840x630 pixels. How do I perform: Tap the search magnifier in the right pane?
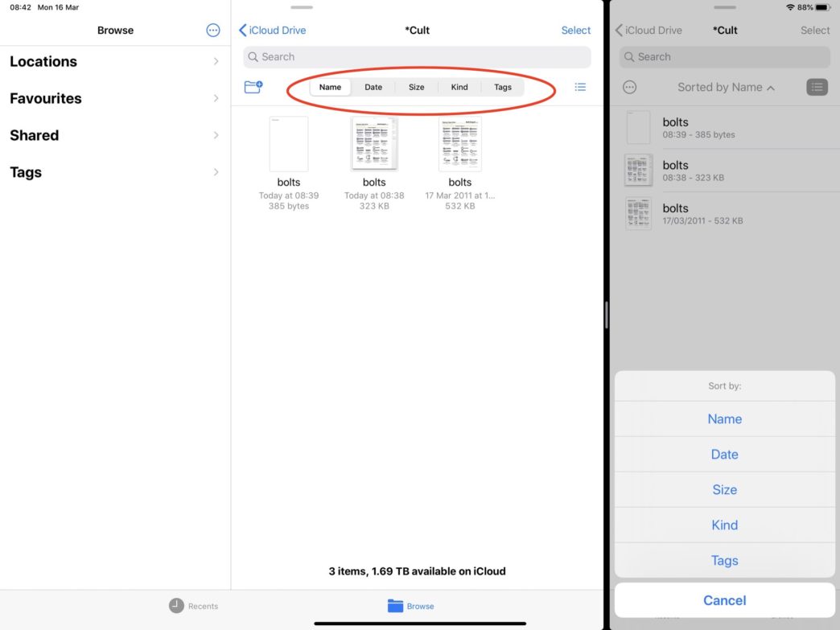coord(630,56)
